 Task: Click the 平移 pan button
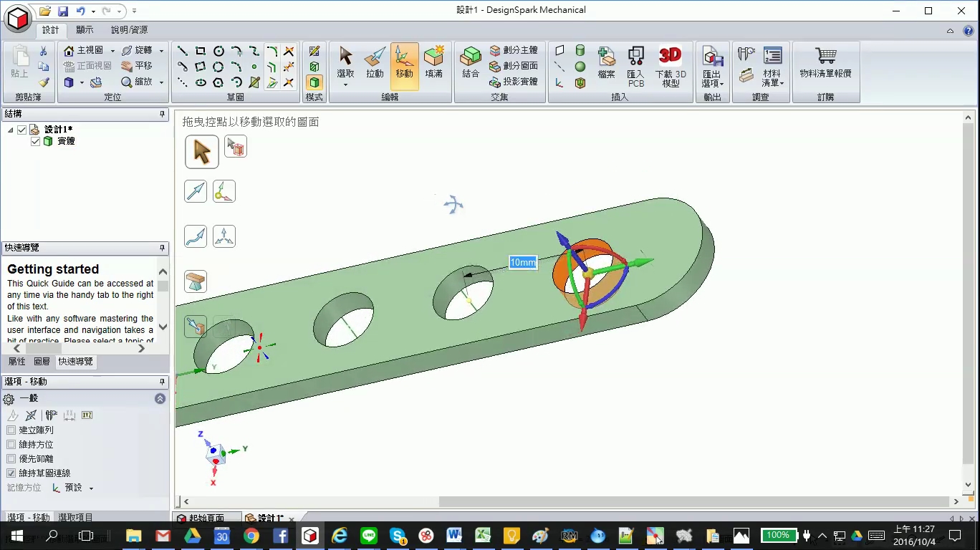(137, 66)
